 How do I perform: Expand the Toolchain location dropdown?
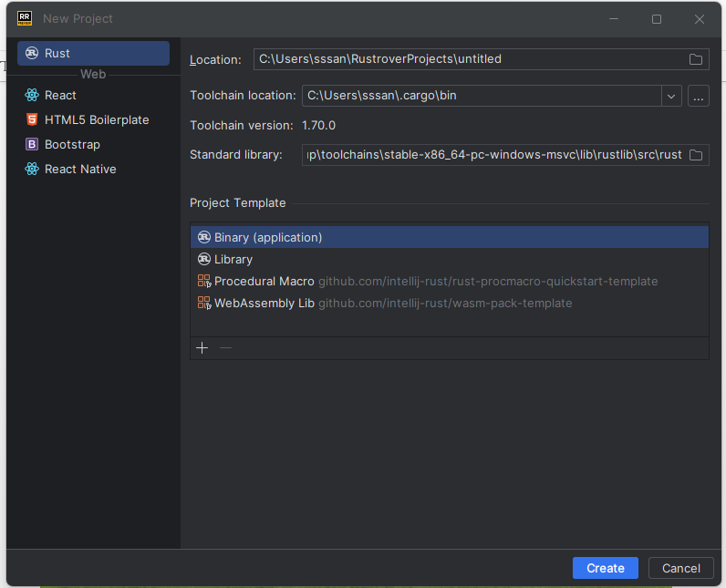click(x=671, y=96)
